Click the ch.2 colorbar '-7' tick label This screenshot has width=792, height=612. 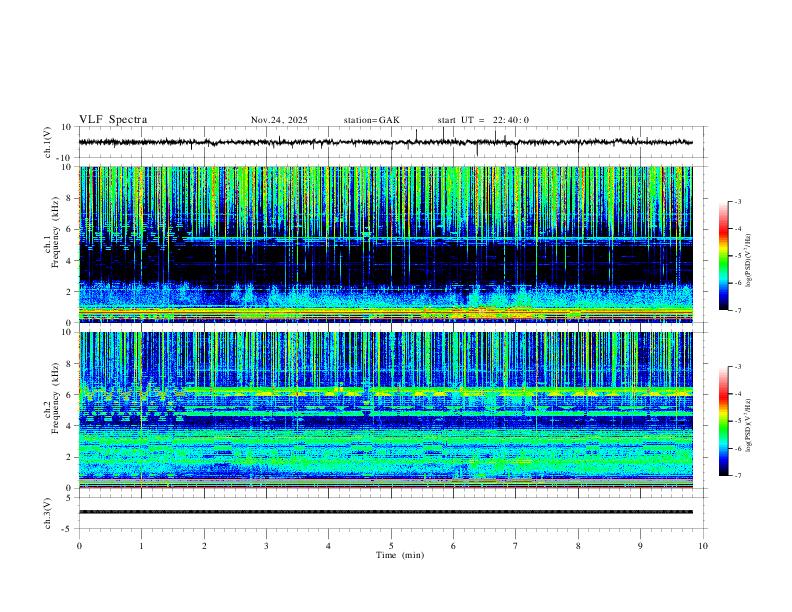click(x=737, y=476)
